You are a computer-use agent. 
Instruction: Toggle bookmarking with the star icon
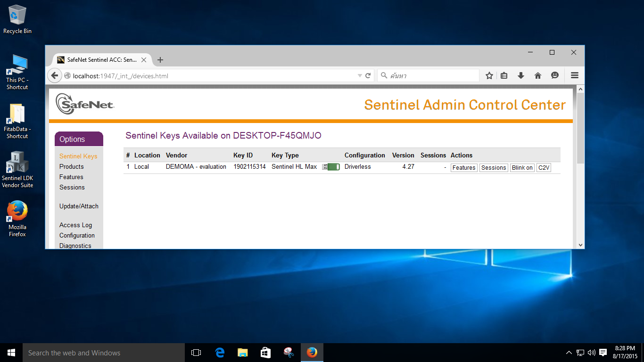[489, 75]
